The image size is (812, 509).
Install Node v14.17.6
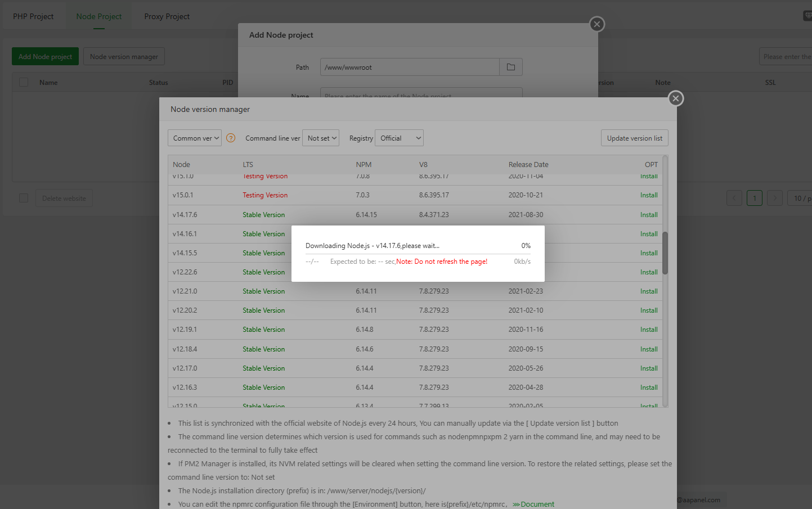click(649, 215)
